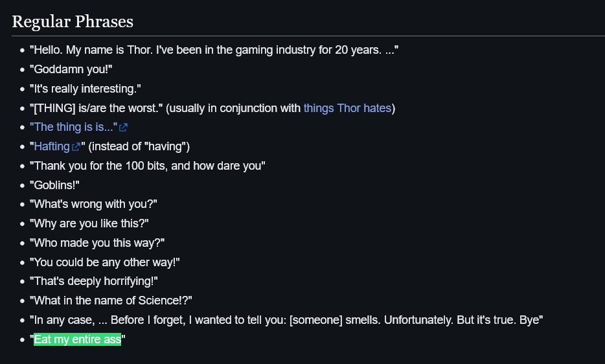Click the "What's wrong with you?" line

[x=93, y=204]
